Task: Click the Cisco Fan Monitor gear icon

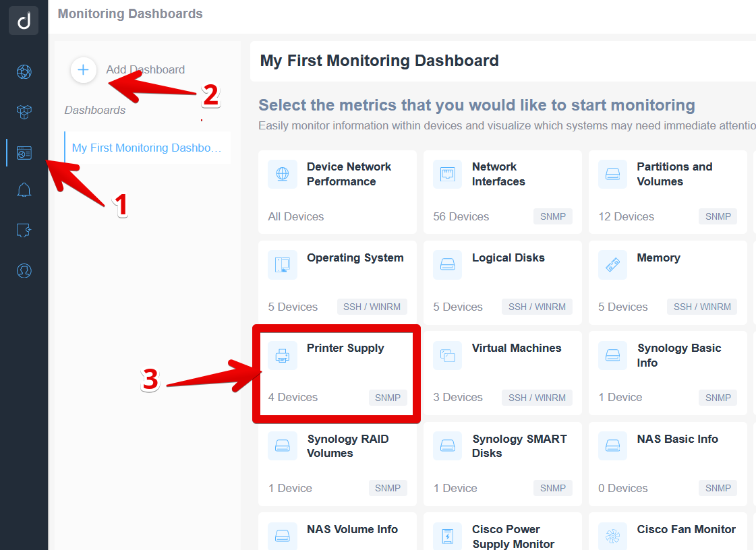Action: click(612, 535)
